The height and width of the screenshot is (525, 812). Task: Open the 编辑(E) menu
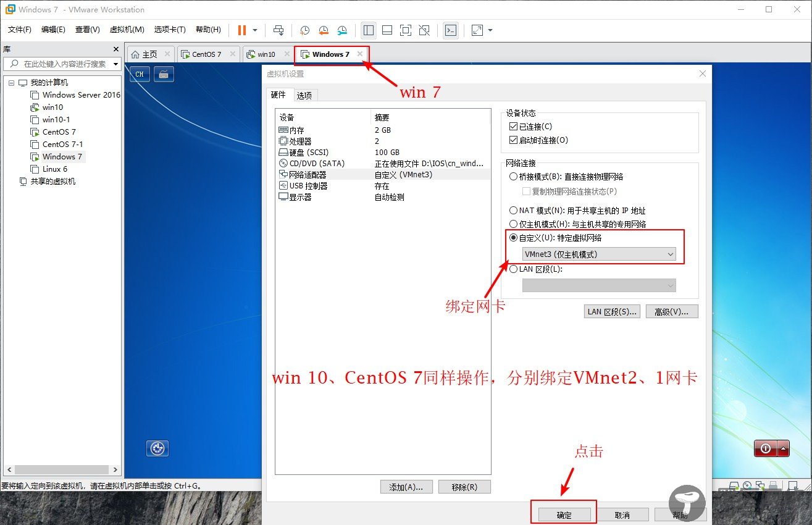(53, 30)
